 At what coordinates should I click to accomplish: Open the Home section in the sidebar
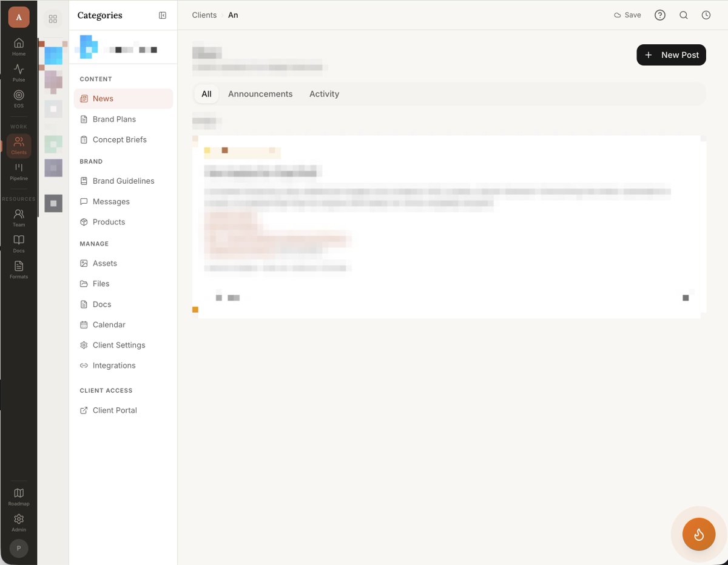tap(19, 47)
